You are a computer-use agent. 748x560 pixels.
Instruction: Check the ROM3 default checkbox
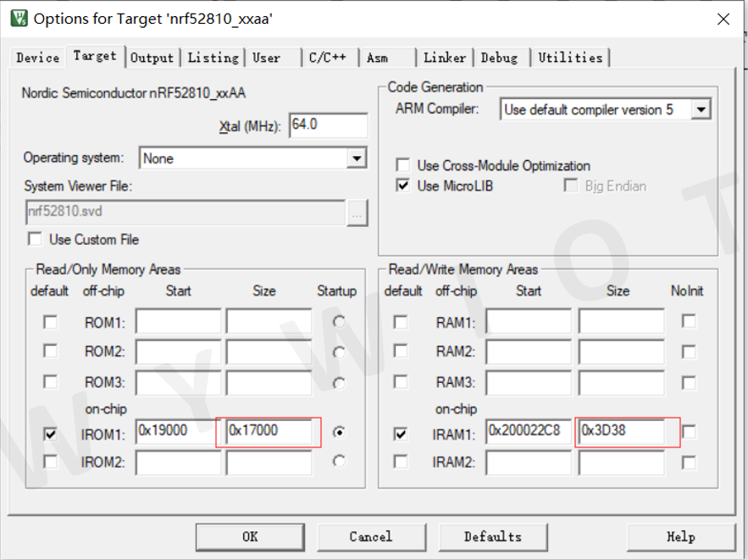click(x=50, y=381)
